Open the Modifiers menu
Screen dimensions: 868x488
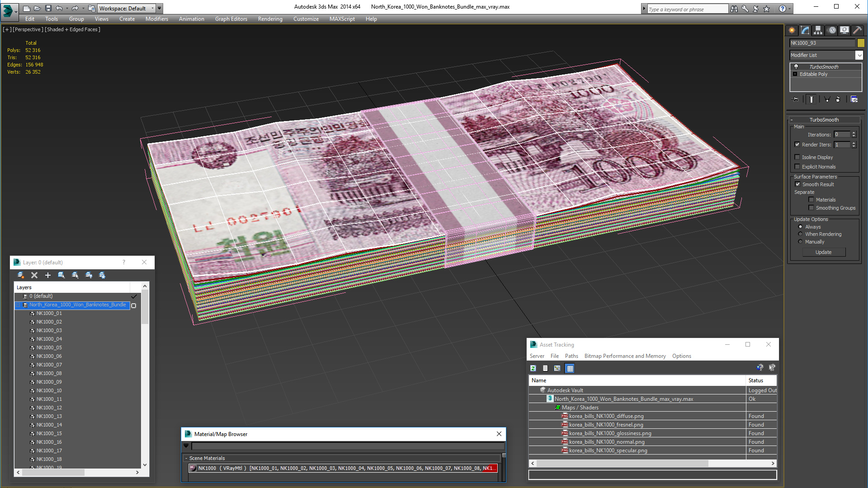156,19
